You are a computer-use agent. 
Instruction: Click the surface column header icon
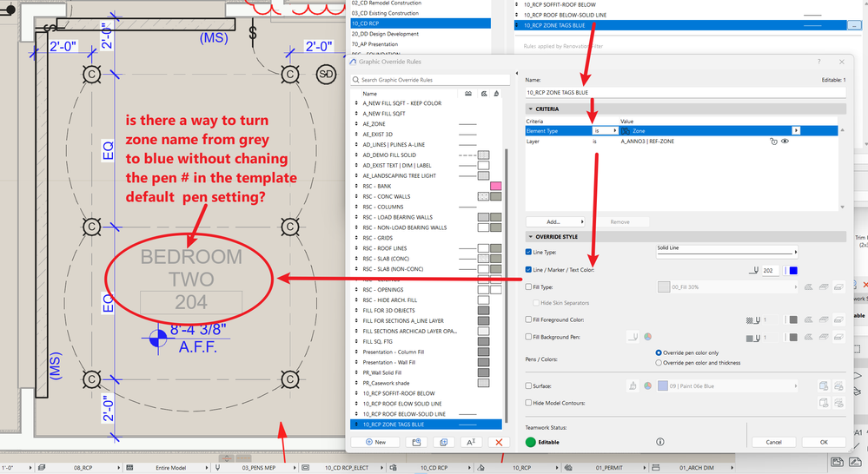click(496, 94)
